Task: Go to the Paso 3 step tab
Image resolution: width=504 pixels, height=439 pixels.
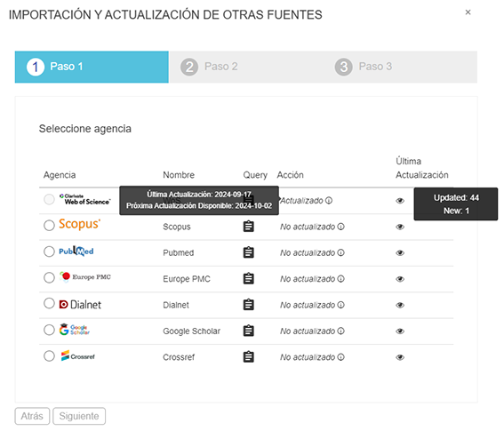Action: point(400,67)
